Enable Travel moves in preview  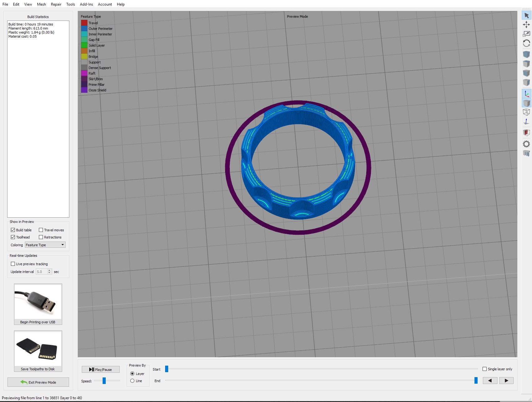41,230
